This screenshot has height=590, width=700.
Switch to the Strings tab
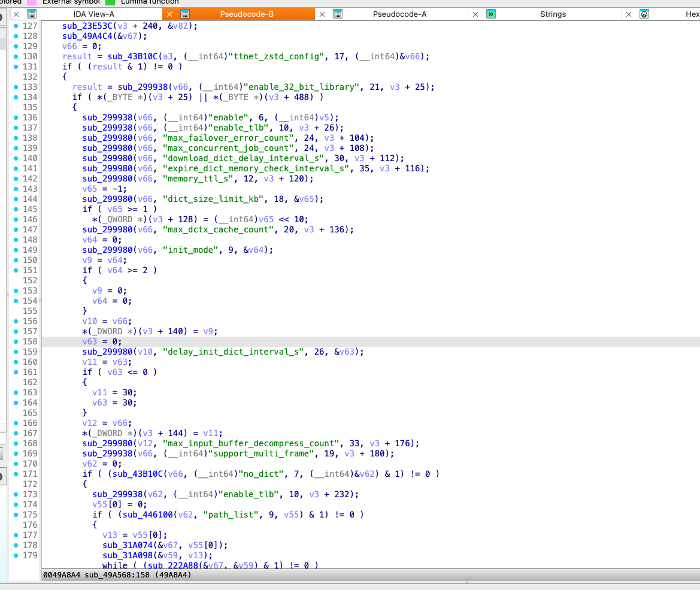coord(553,14)
